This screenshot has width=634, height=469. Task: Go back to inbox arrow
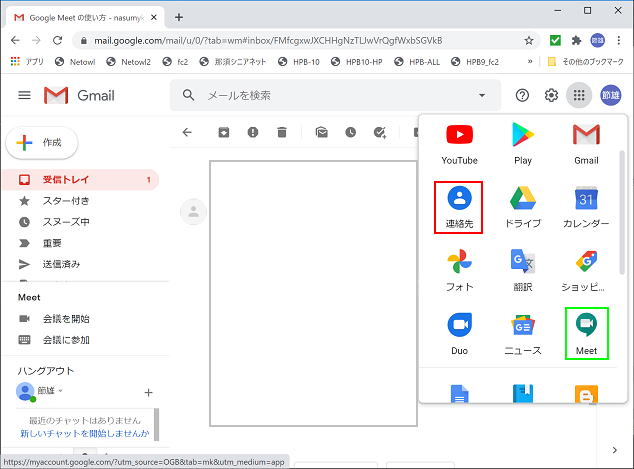187,132
